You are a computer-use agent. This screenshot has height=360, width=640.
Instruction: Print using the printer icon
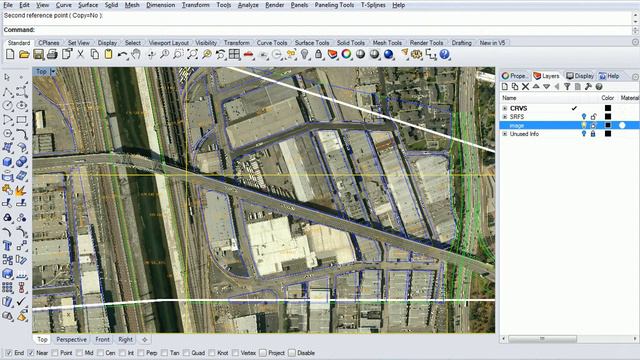click(52, 54)
